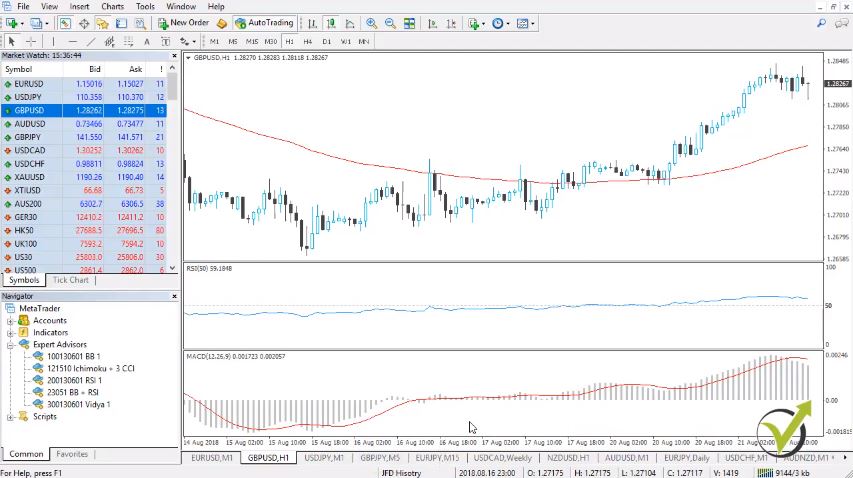The width and height of the screenshot is (853, 478).
Task: Switch timeframe to H4
Action: coord(308,41)
